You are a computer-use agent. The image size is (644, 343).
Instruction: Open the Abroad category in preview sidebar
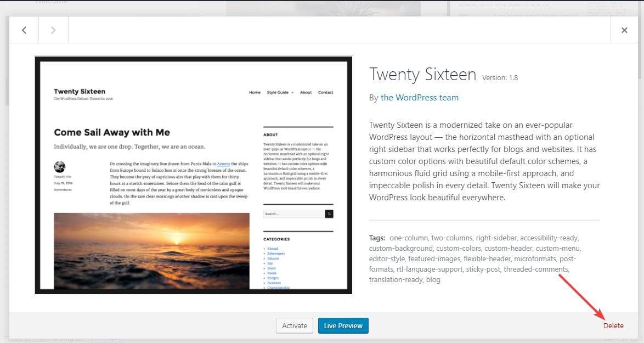click(x=273, y=249)
